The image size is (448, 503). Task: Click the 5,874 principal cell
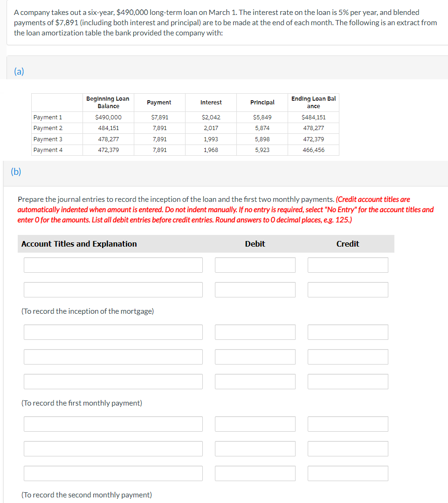(x=262, y=128)
